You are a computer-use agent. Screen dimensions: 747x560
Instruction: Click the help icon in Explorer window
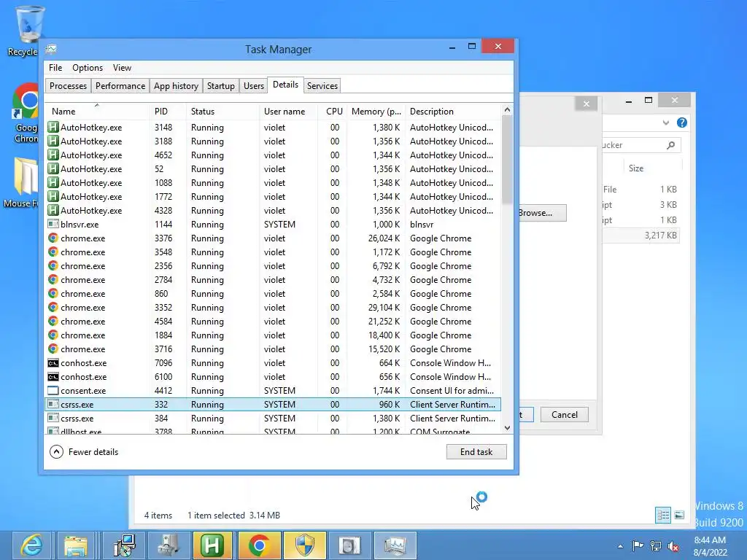682,122
